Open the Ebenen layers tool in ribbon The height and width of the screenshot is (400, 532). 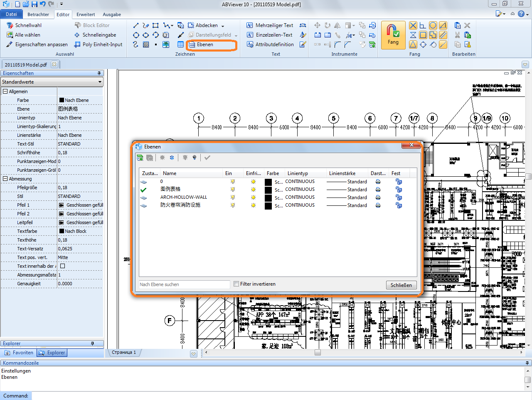pos(204,44)
